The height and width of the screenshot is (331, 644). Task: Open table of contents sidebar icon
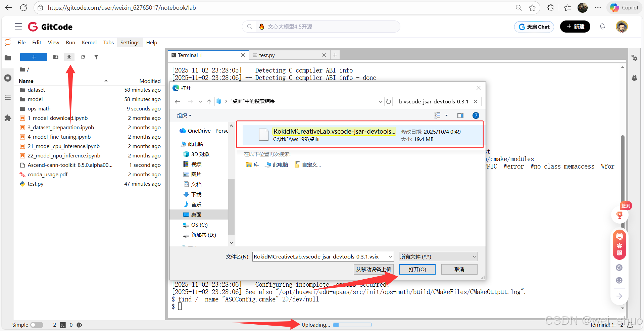click(x=8, y=98)
